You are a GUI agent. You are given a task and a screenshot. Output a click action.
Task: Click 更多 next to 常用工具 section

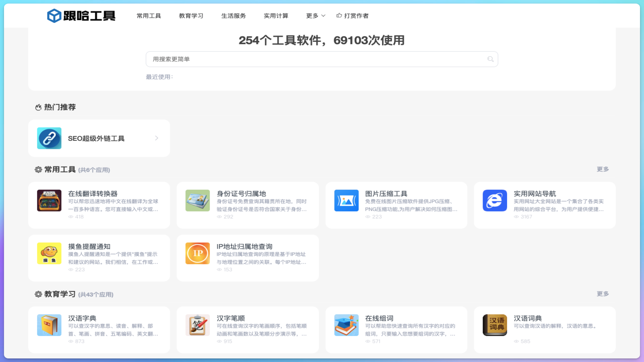pos(602,169)
